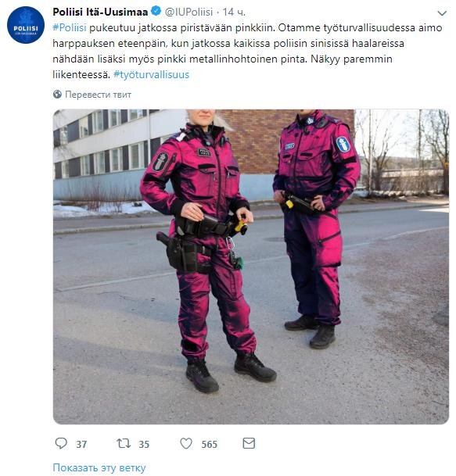This screenshot has width=456, height=476.
Task: Open the #työturvallisuus hashtag
Action: (x=151, y=75)
